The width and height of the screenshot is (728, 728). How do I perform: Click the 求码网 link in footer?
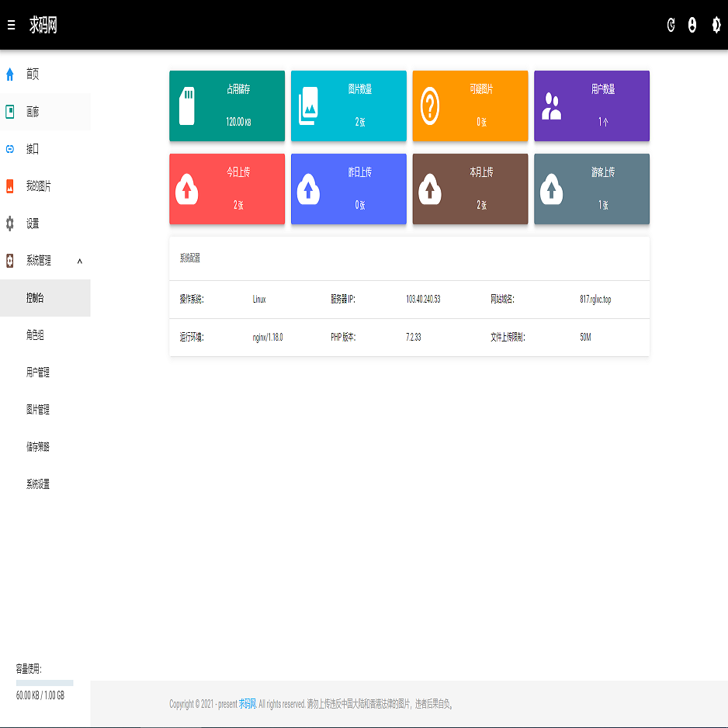pos(247,704)
